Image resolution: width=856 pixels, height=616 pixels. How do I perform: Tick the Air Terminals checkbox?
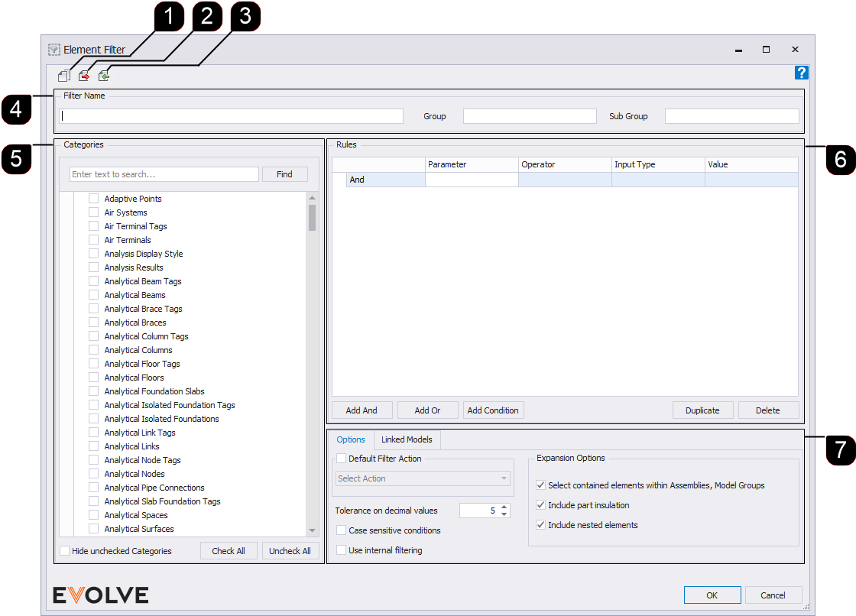pyautogui.click(x=94, y=240)
